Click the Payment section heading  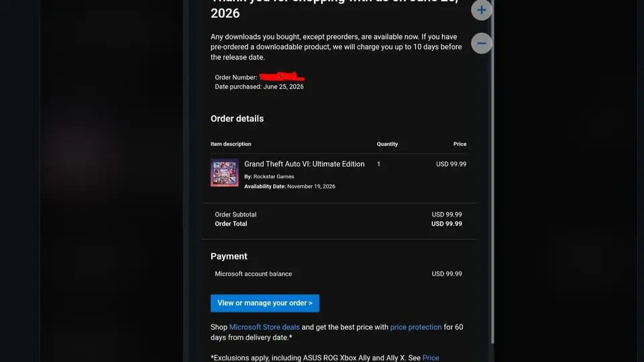[x=229, y=256]
